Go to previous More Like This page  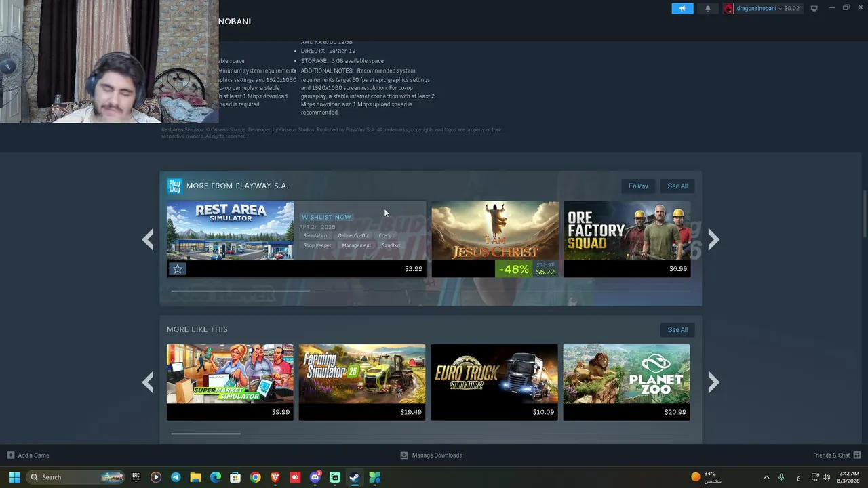pyautogui.click(x=148, y=383)
